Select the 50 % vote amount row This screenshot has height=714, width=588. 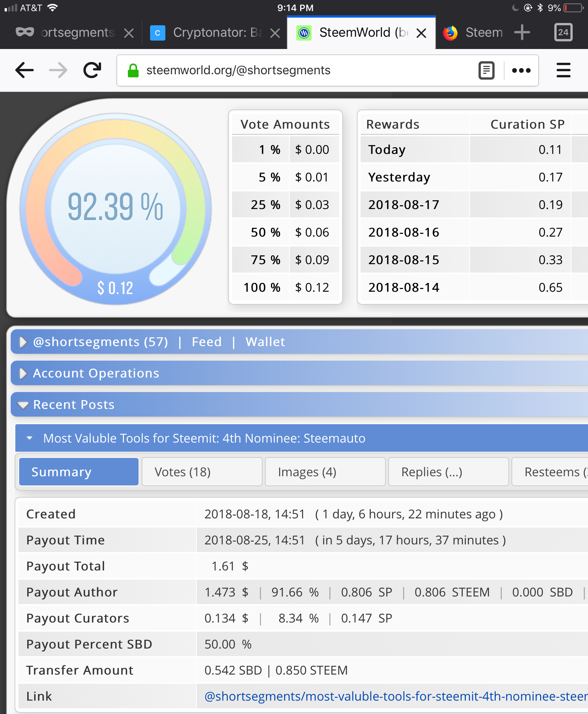click(x=286, y=232)
